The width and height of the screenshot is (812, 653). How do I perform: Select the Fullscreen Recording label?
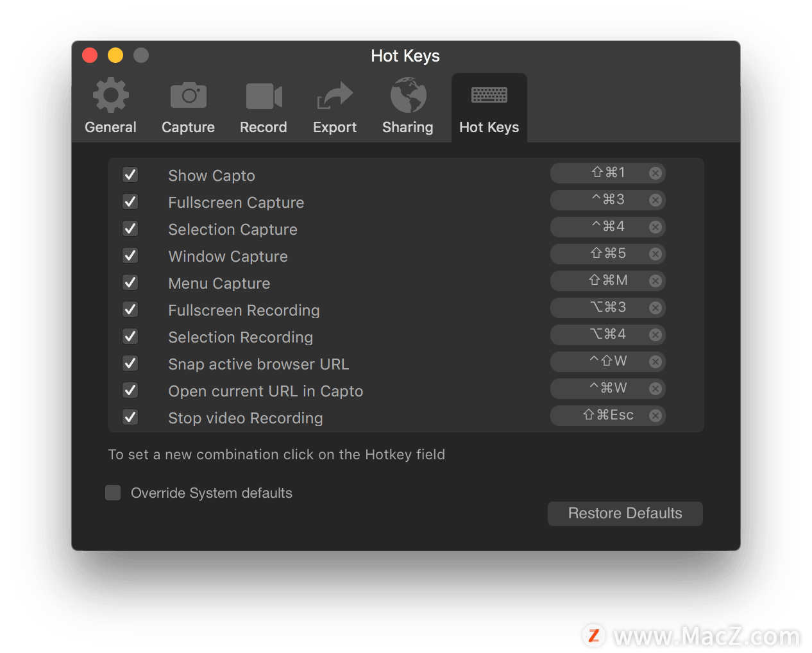click(x=244, y=310)
